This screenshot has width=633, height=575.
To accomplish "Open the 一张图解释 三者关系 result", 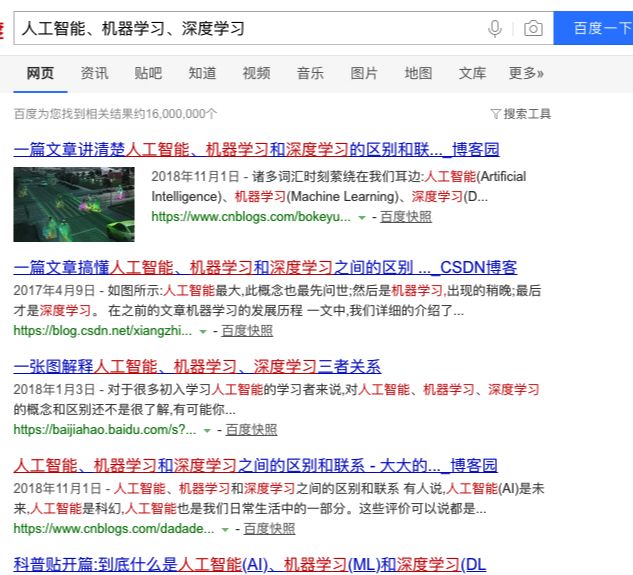I will [x=197, y=367].
